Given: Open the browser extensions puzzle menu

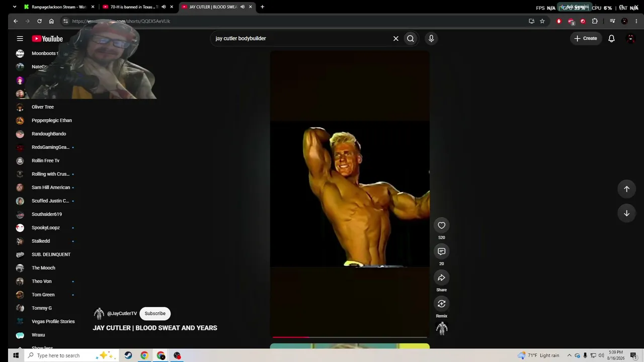Looking at the screenshot, I should (595, 21).
